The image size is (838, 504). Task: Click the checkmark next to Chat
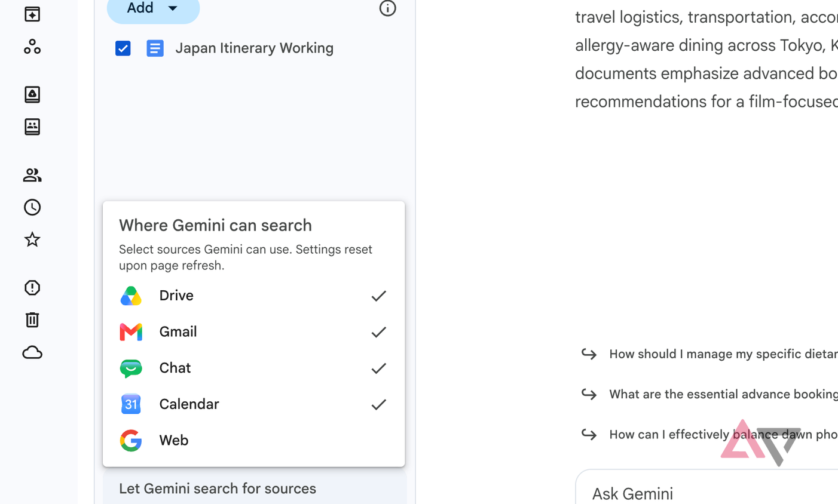[378, 368]
